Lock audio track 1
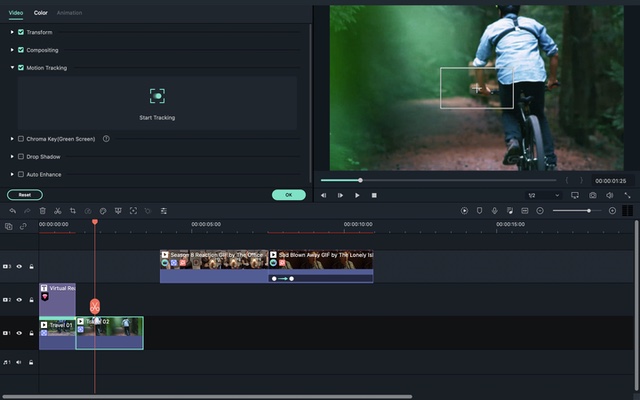The width and height of the screenshot is (640, 400). (x=31, y=362)
